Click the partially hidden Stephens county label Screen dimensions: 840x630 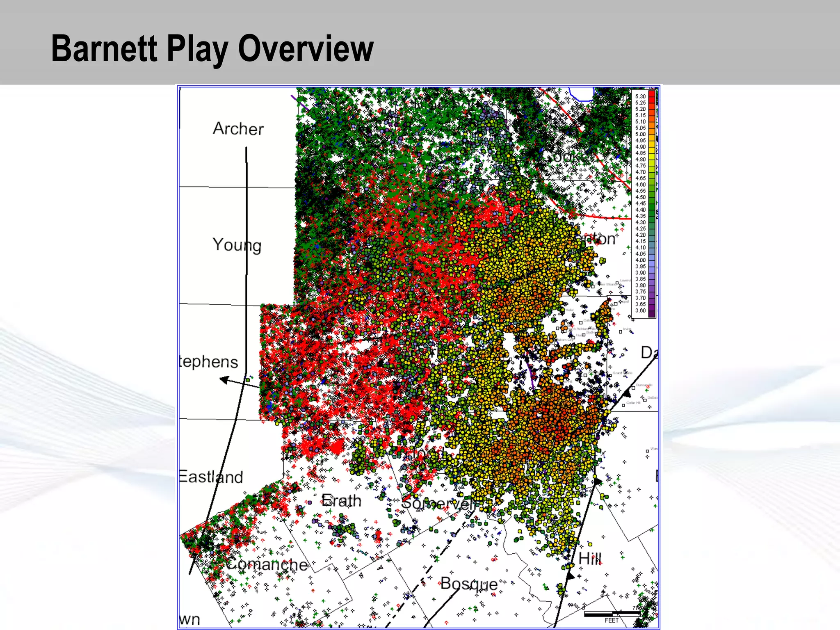click(x=208, y=362)
